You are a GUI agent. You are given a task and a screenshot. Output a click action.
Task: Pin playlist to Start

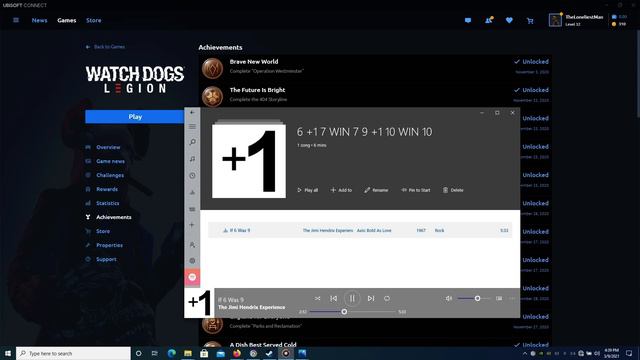416,190
